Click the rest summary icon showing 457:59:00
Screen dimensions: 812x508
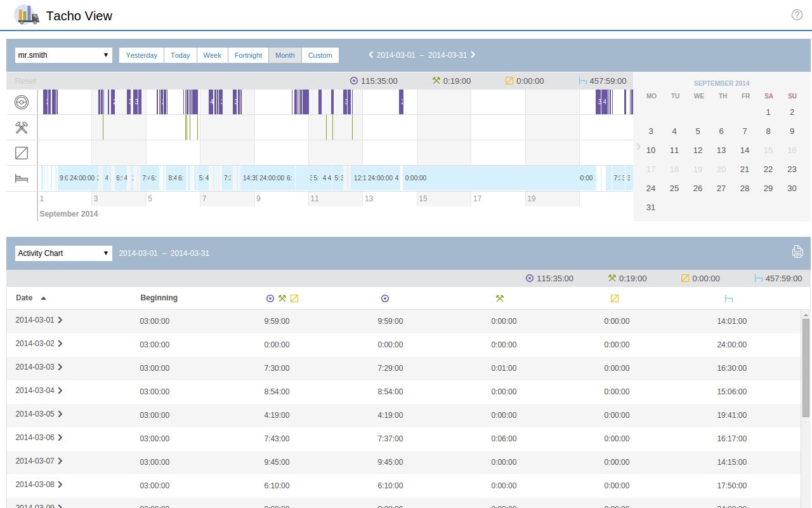[584, 81]
